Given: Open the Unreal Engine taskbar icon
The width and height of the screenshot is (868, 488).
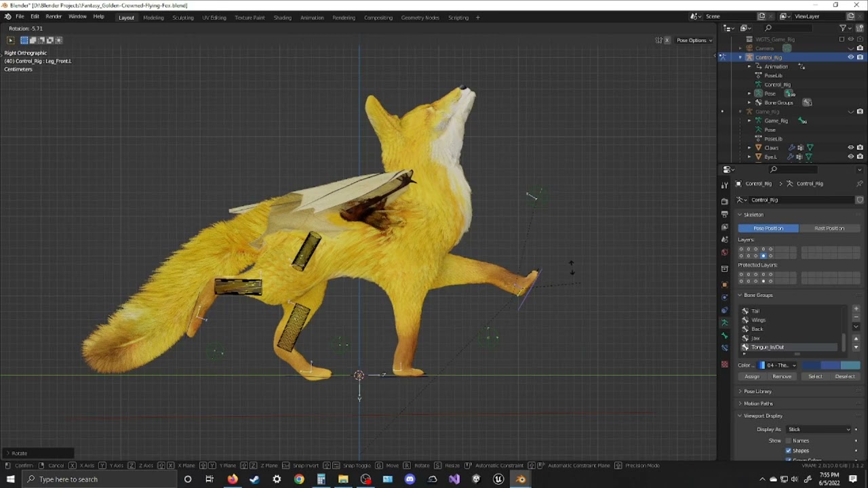Looking at the screenshot, I should (x=498, y=479).
